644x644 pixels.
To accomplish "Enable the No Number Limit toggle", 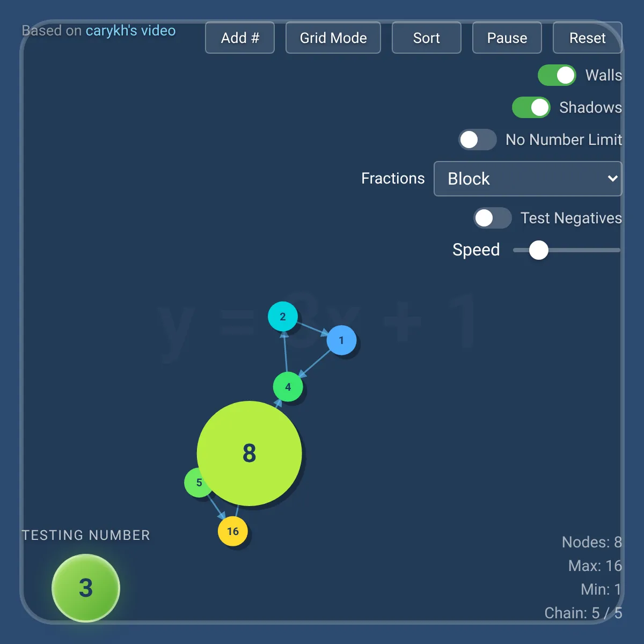I will pos(478,140).
